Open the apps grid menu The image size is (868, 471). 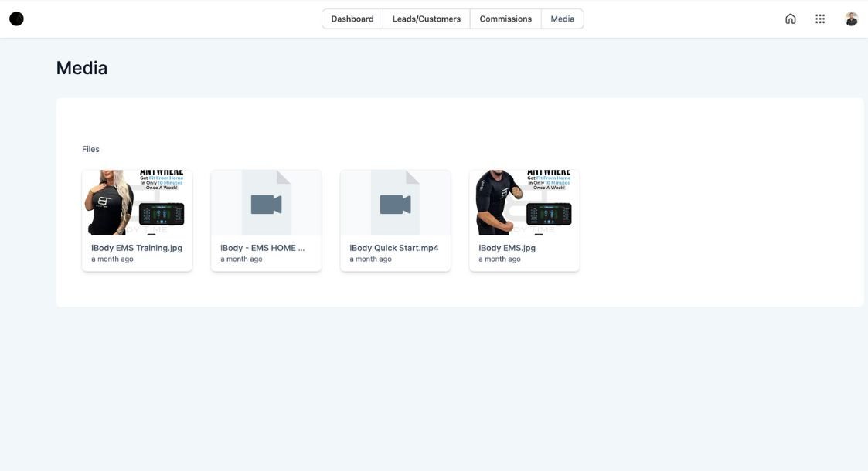[x=820, y=19]
